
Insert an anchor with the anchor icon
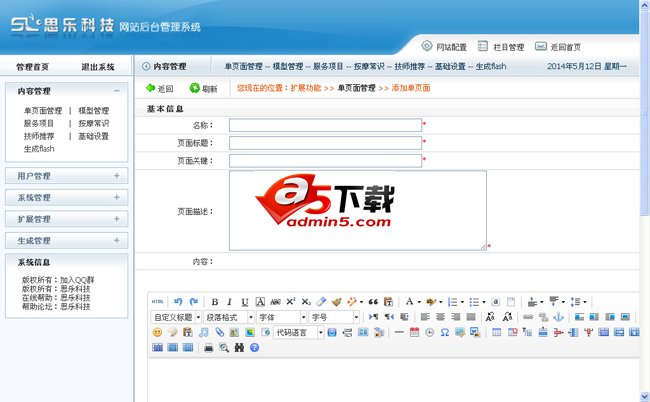coord(559,317)
